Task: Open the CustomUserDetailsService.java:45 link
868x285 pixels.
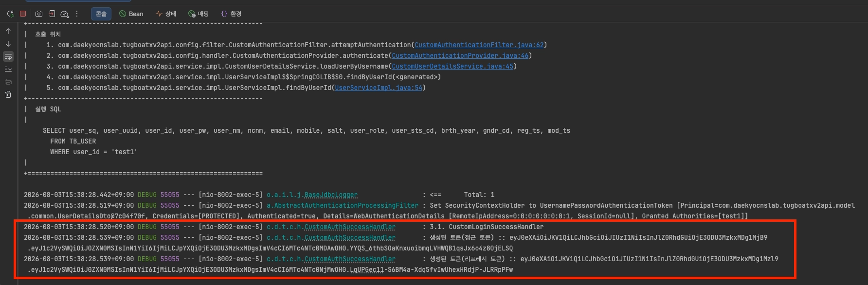Action: [x=452, y=66]
